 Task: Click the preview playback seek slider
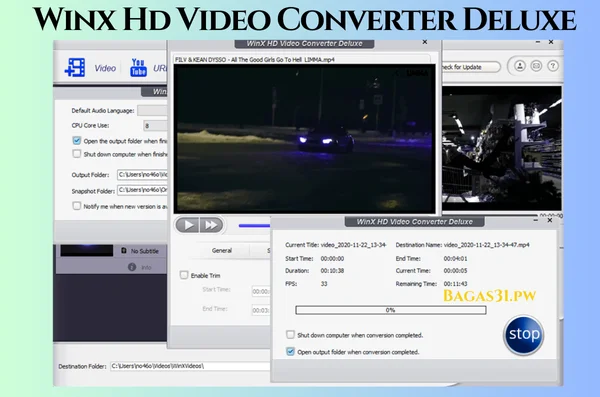pos(254,225)
